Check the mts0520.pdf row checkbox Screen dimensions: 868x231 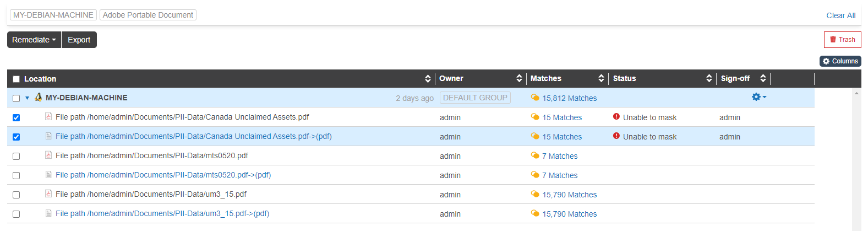(16, 156)
